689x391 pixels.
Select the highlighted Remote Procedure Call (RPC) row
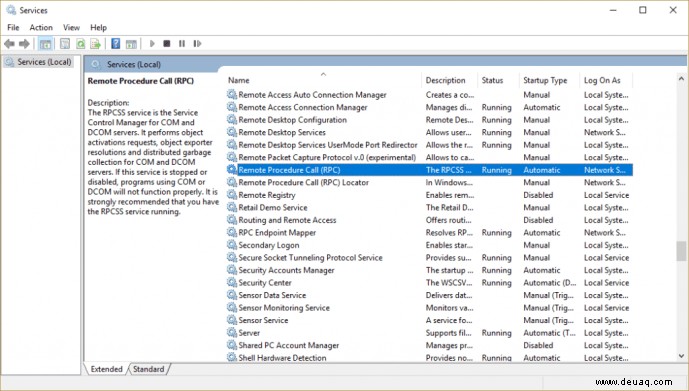click(429, 170)
